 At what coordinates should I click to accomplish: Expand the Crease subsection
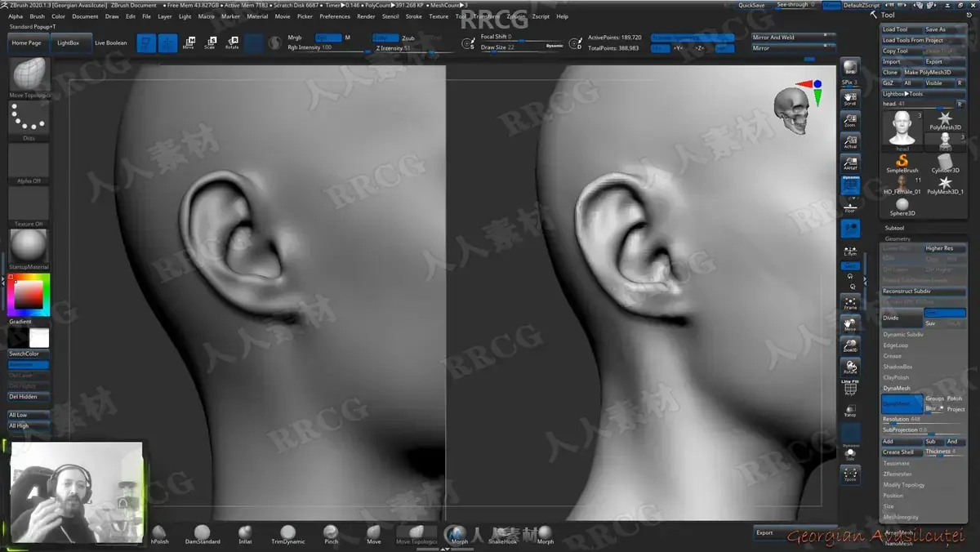coord(892,356)
